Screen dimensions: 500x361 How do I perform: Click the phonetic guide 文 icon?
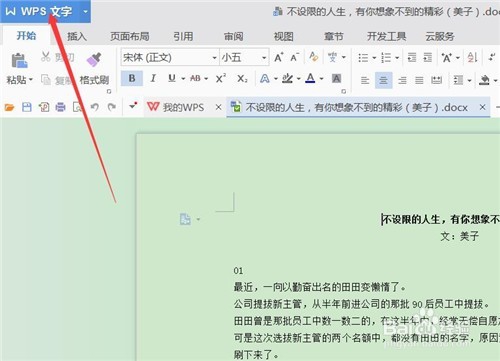[332, 57]
